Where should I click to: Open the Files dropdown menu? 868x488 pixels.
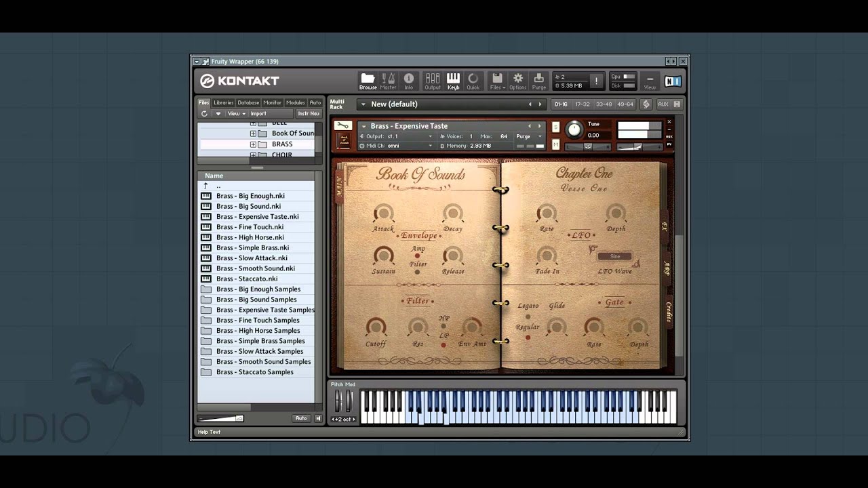[x=497, y=81]
